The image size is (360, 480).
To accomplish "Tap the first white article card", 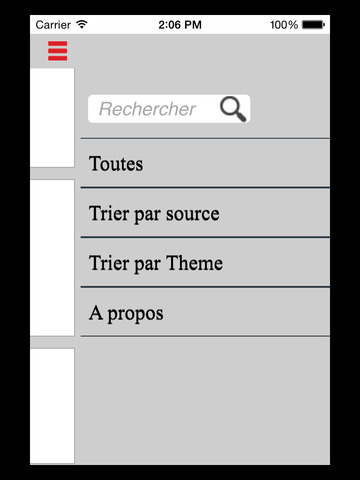I will [52, 118].
